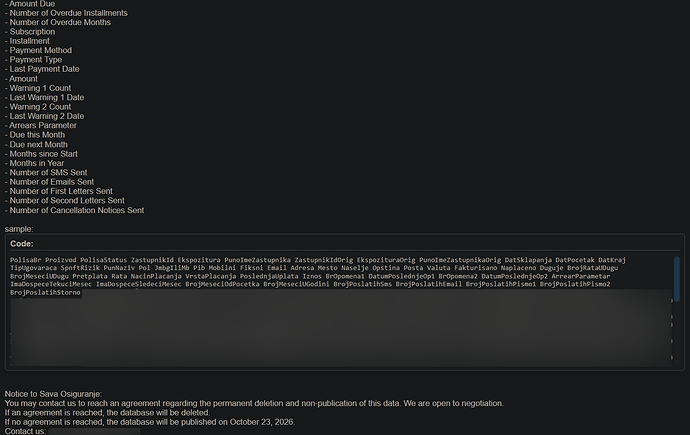Click 'BrojMeseciUDugu' header in code
Image resolution: width=690 pixels, height=435 pixels.
coord(39,276)
